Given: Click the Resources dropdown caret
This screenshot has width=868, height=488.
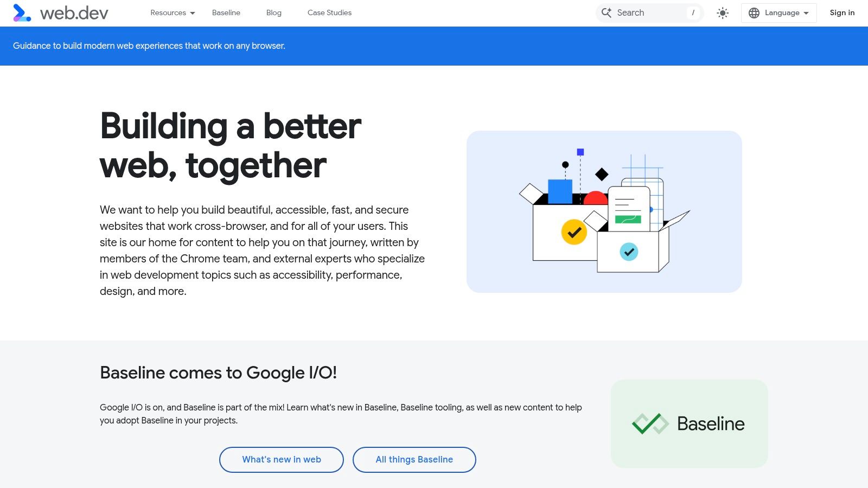Looking at the screenshot, I should [x=193, y=13].
